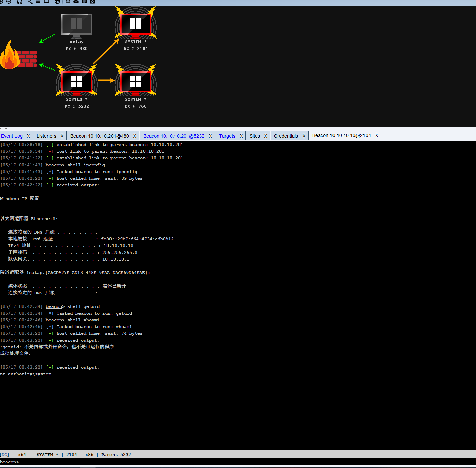Close the Beacon 10.10.10.10@2104 tab

point(377,135)
